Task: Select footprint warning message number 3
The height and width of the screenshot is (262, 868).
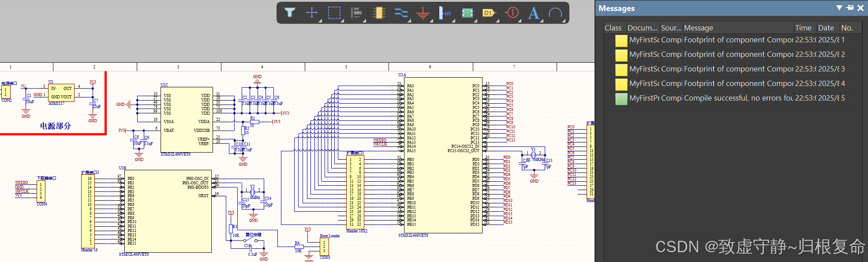Action: [x=738, y=69]
